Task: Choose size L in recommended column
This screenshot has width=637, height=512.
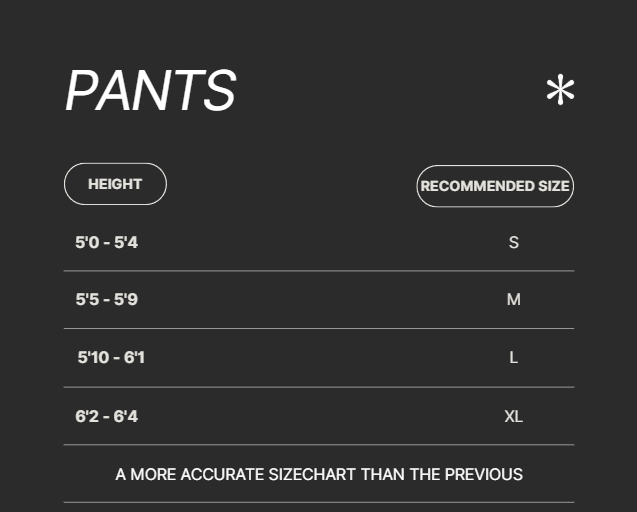Action: (x=513, y=357)
